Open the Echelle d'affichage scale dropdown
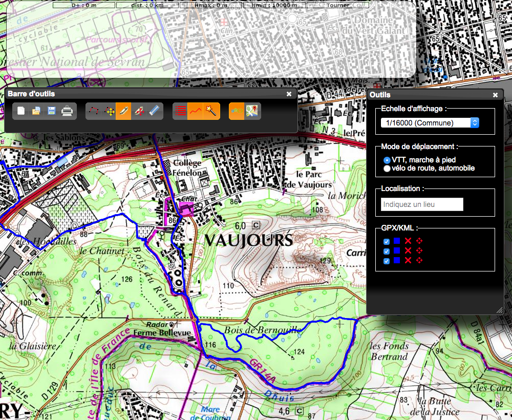Image resolution: width=512 pixels, height=420 pixels. pyautogui.click(x=430, y=123)
